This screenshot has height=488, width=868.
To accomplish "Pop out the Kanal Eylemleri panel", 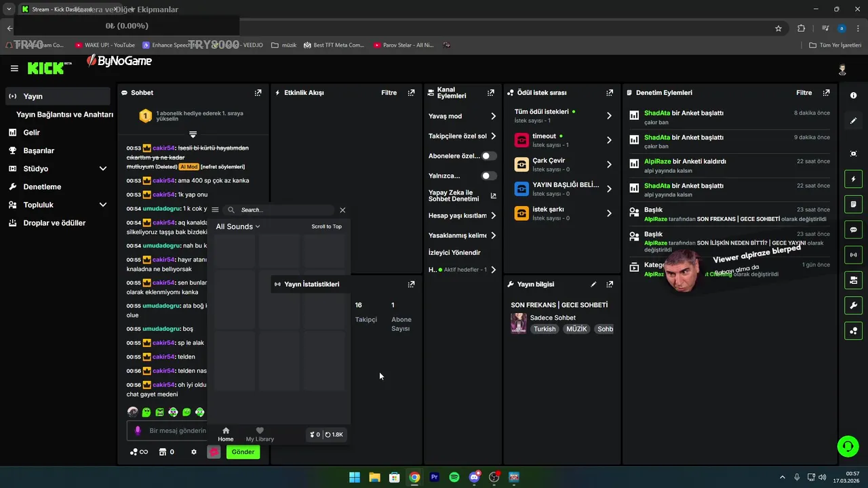I will (x=490, y=93).
